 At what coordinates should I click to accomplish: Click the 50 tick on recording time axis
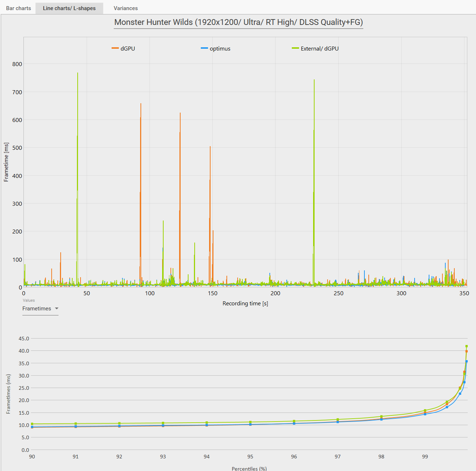pyautogui.click(x=87, y=293)
